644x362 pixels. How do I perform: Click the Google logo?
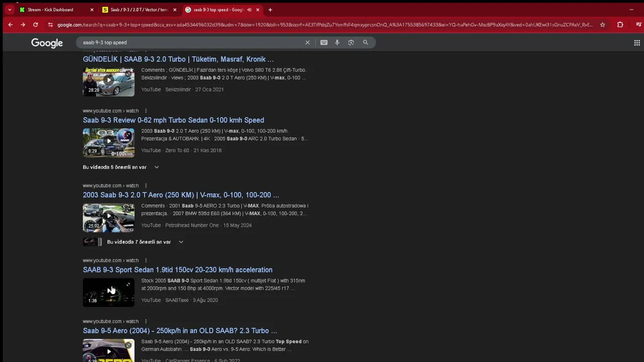(x=47, y=43)
